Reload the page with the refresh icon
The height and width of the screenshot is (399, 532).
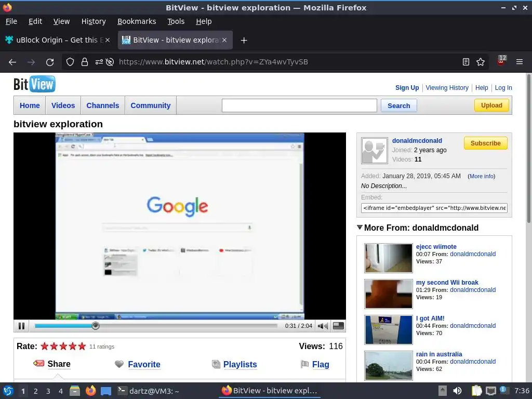[x=50, y=62]
